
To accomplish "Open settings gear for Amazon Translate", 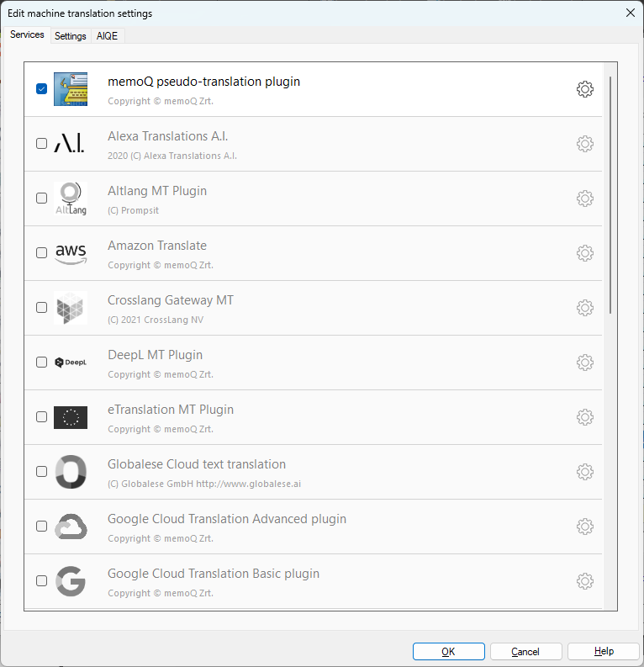I will (x=585, y=253).
